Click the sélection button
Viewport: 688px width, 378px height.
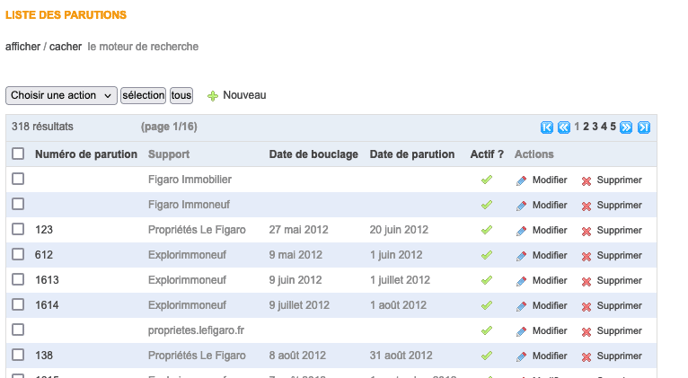(143, 95)
